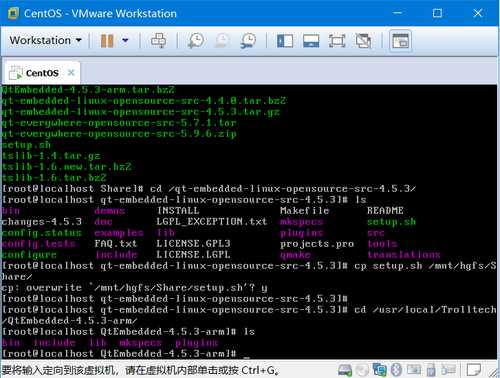The height and width of the screenshot is (378, 500).
Task: Switch to Unity mode icon
Action: pyautogui.click(x=363, y=41)
